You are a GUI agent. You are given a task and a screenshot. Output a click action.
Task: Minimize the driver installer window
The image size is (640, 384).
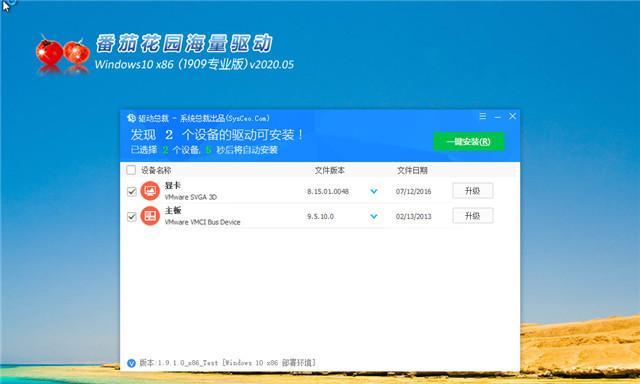pyautogui.click(x=497, y=117)
